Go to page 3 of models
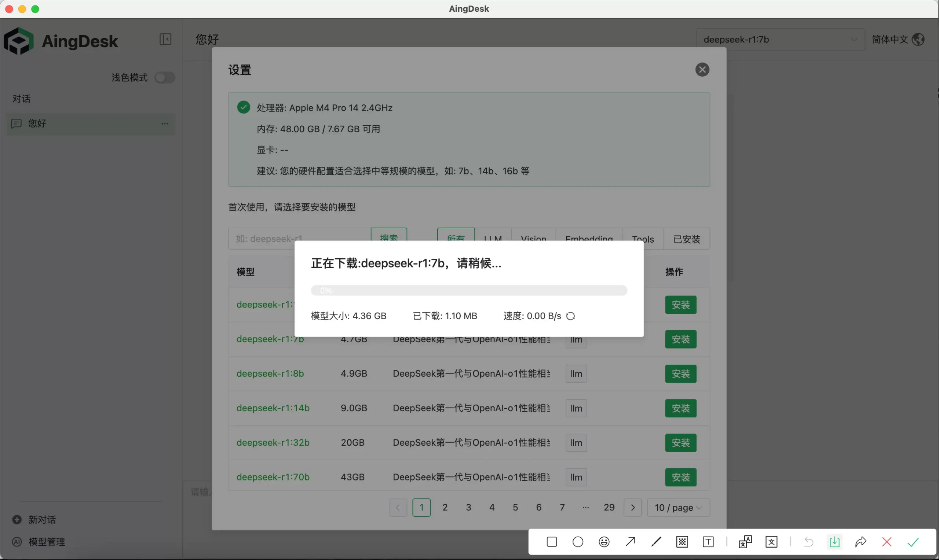Image resolution: width=939 pixels, height=560 pixels. click(468, 508)
